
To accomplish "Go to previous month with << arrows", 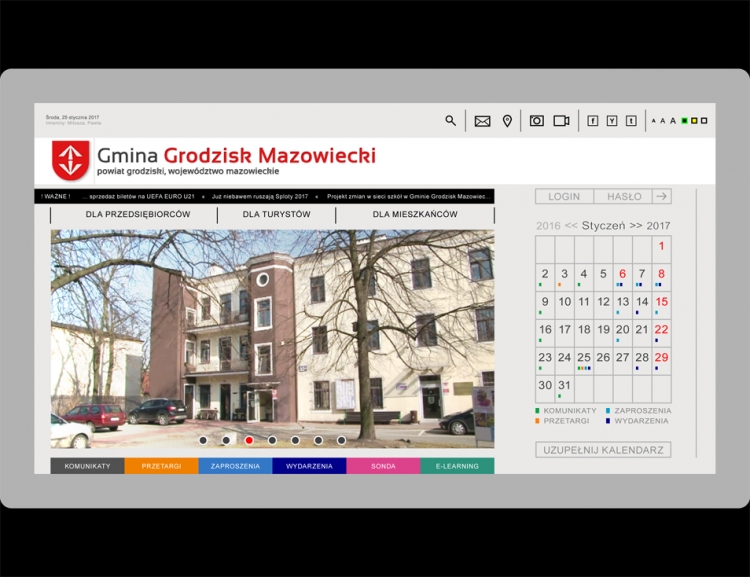I will pos(571,226).
